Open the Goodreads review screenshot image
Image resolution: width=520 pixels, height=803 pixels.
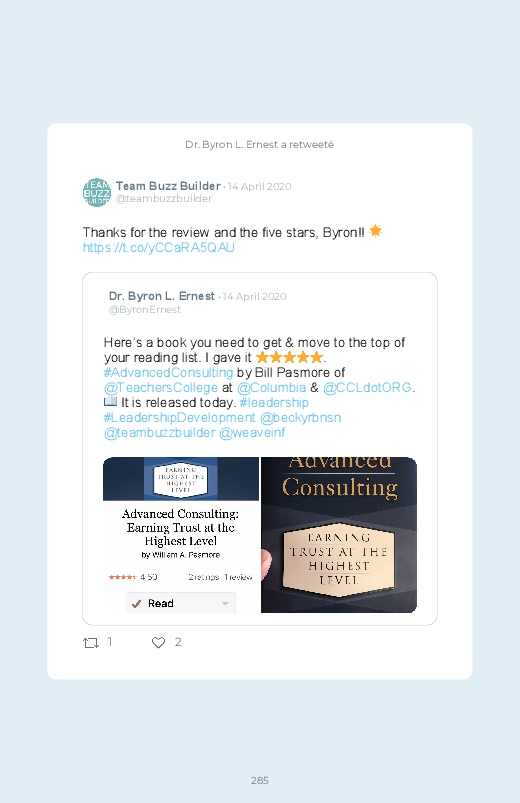(x=181, y=535)
